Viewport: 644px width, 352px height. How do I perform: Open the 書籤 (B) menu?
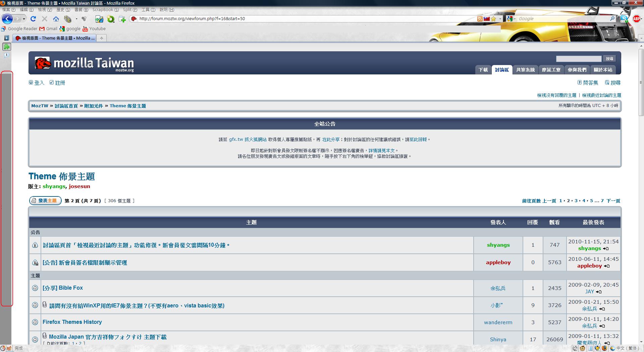[82, 10]
